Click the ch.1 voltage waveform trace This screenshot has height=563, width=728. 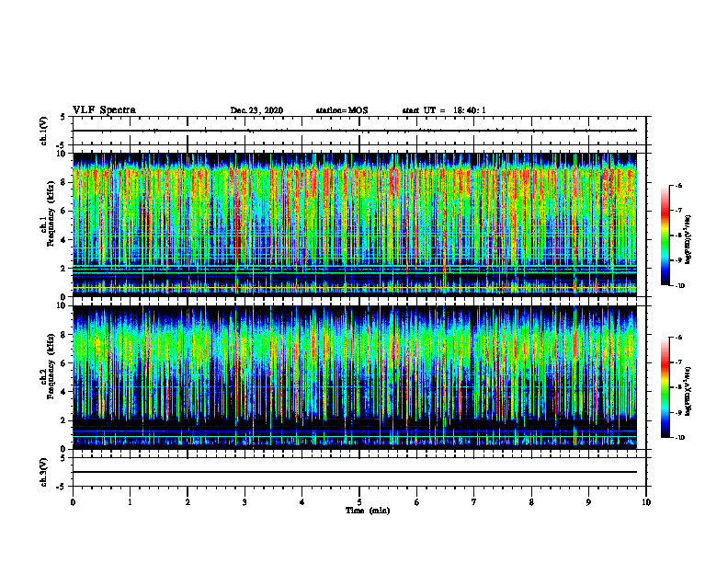click(355, 131)
